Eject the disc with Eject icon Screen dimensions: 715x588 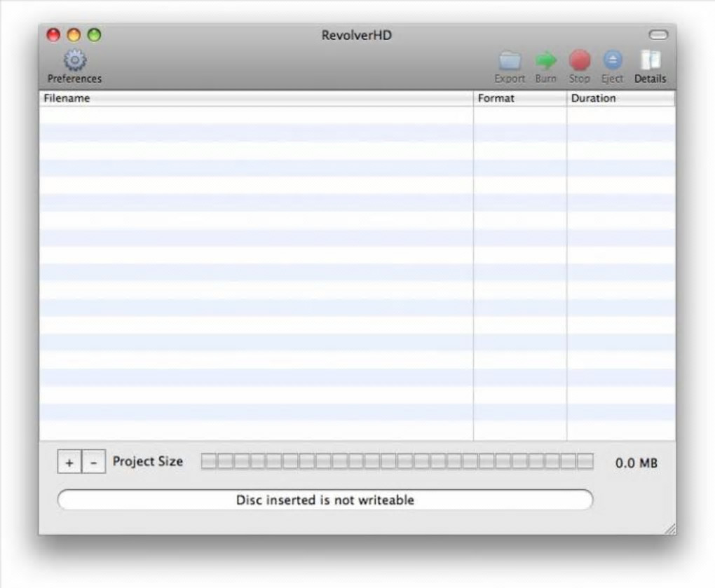[x=613, y=60]
